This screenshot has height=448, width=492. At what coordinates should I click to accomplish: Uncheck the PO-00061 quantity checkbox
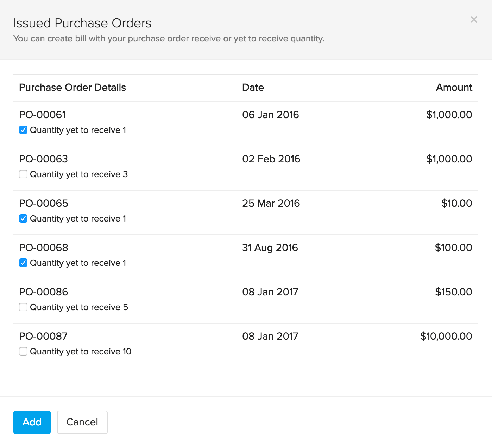click(23, 130)
